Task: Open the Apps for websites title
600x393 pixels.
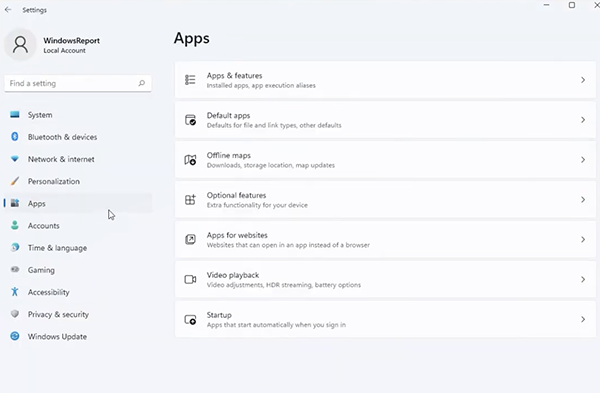Action: [x=237, y=235]
